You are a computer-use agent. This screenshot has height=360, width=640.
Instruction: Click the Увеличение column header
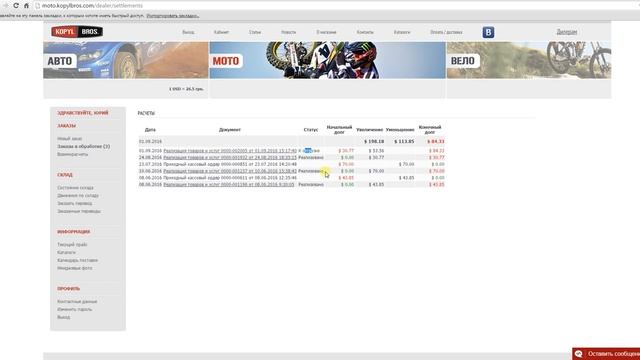[x=369, y=130]
